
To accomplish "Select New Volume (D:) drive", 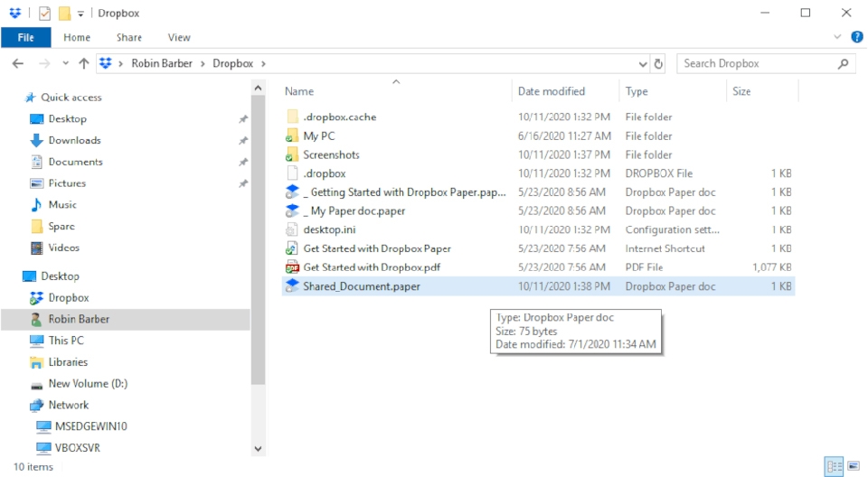I will tap(88, 383).
